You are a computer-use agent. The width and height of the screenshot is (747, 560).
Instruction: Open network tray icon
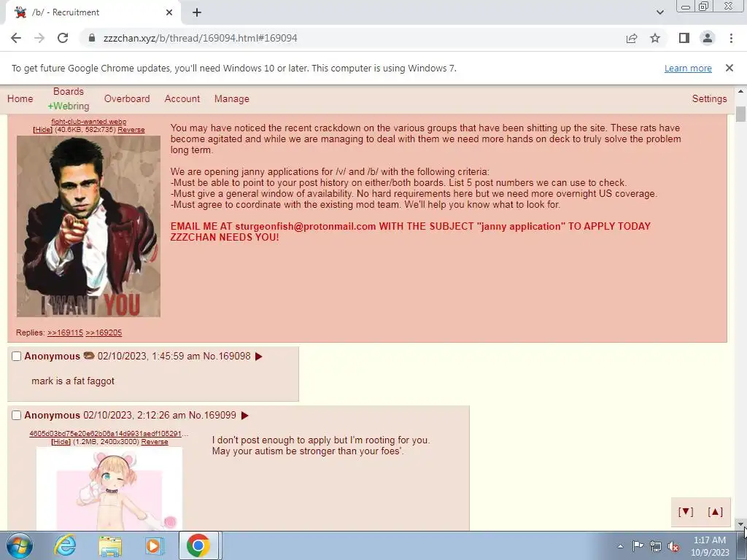coord(656,546)
